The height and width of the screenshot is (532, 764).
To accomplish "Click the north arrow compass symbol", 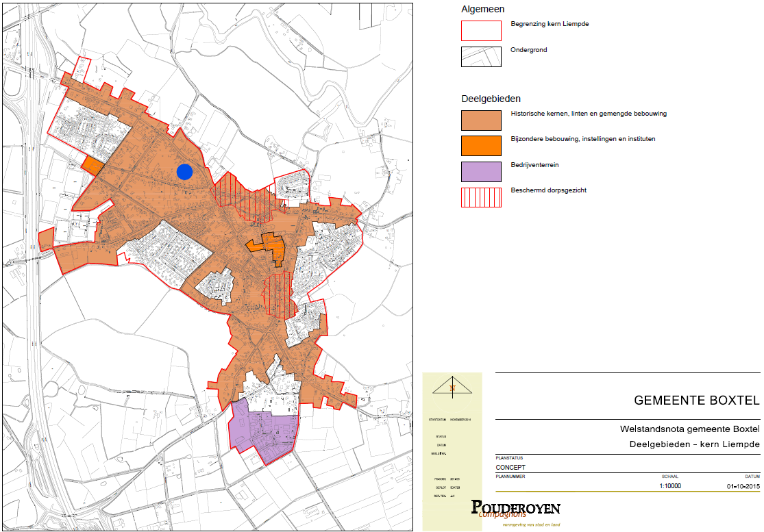I will [x=452, y=388].
